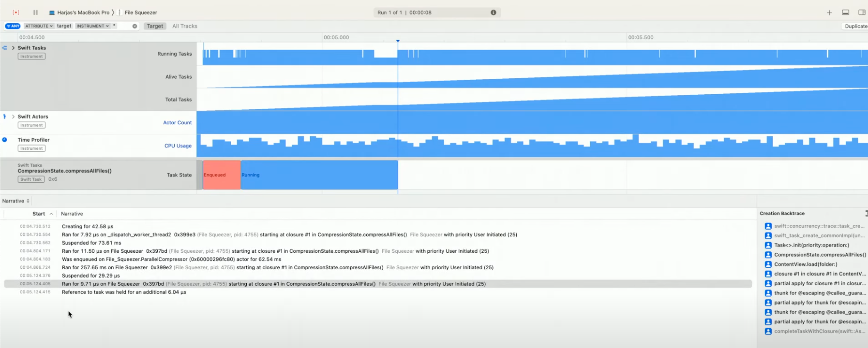Select the highlighted 'Ran for 9.71 µs' row
868x348 pixels.
pos(378,284)
